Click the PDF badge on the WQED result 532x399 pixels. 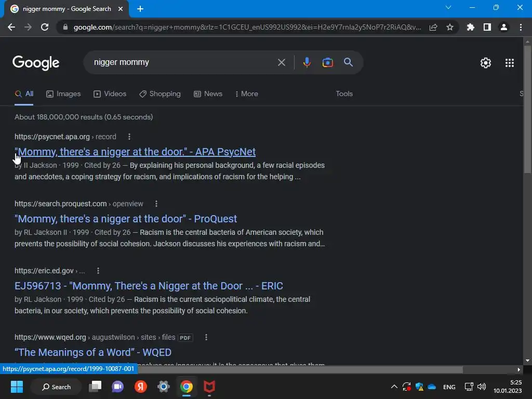pyautogui.click(x=185, y=338)
